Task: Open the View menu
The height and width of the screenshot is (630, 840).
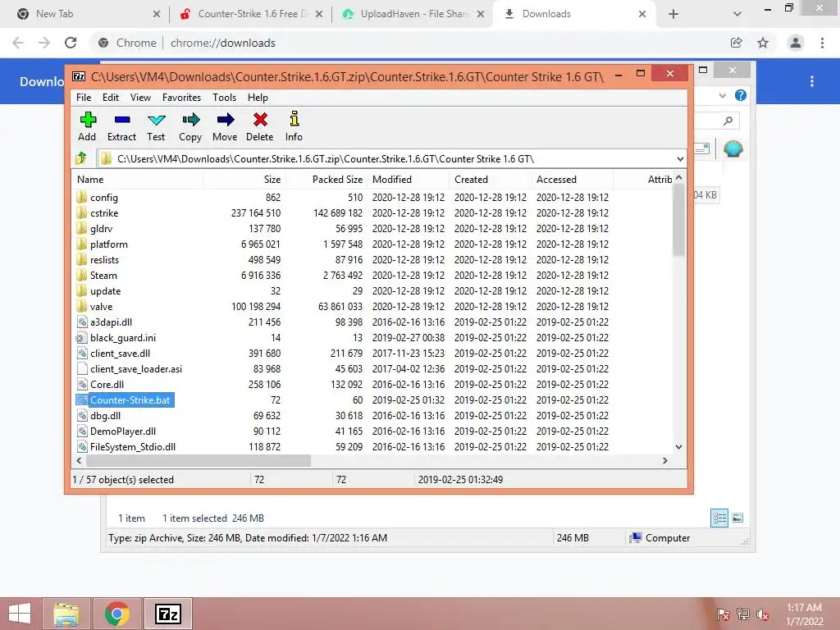Action: 140,98
